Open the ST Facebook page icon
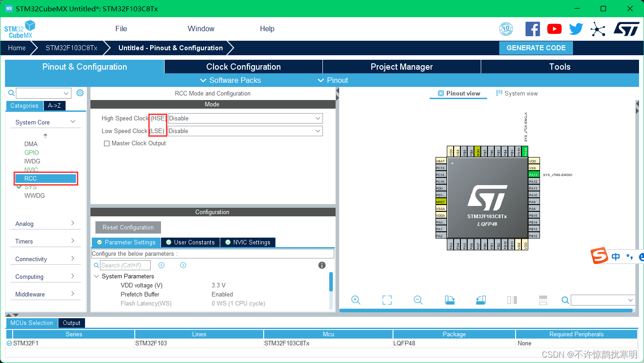 pos(532,29)
